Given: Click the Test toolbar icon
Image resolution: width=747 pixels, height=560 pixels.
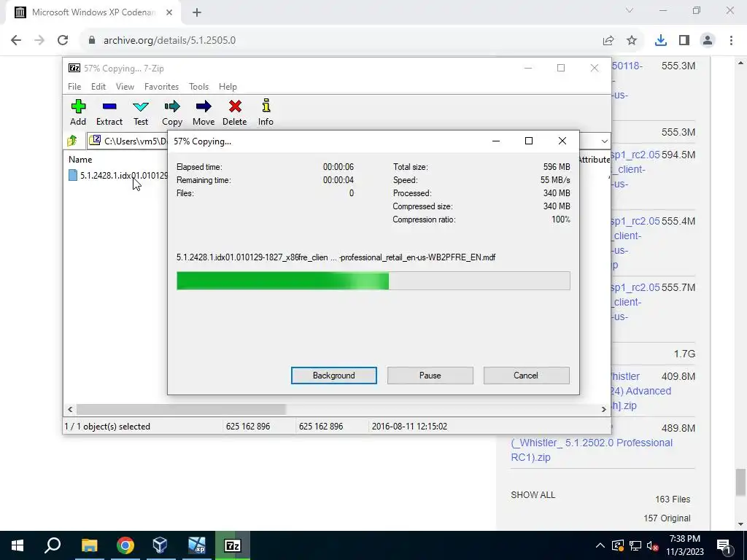Looking at the screenshot, I should tap(141, 112).
